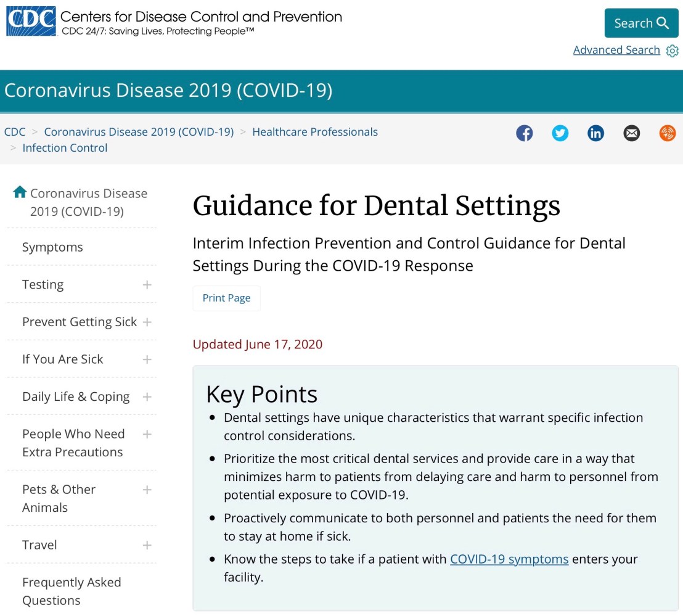
Task: Go to Healthcare Professionals breadcrumb
Action: pyautogui.click(x=315, y=132)
